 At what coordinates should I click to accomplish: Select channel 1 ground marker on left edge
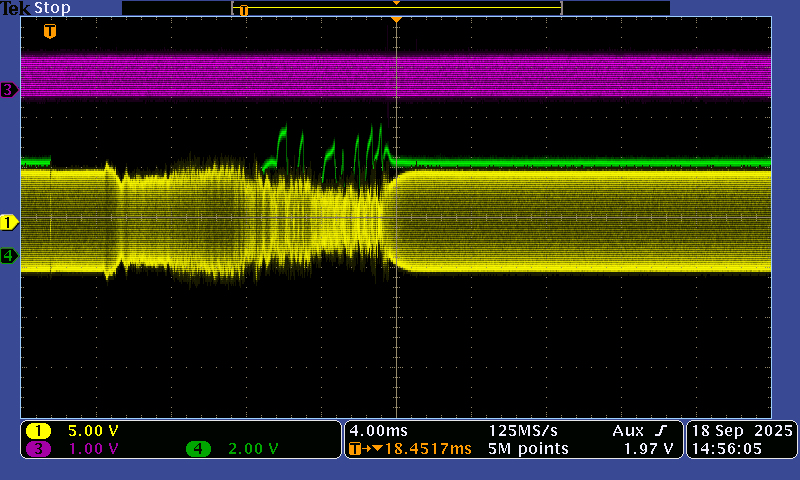point(10,222)
